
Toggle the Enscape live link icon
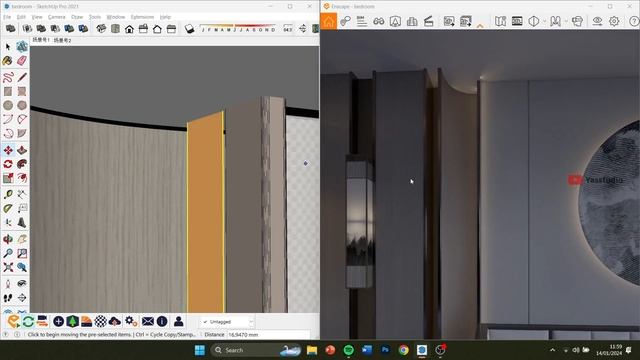click(345, 21)
